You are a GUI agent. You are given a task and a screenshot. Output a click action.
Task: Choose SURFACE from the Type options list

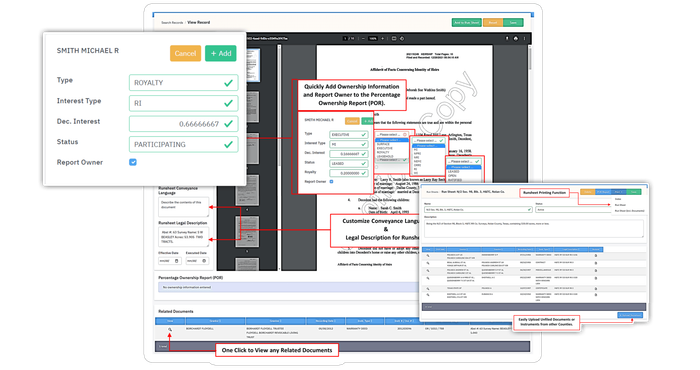click(x=384, y=144)
